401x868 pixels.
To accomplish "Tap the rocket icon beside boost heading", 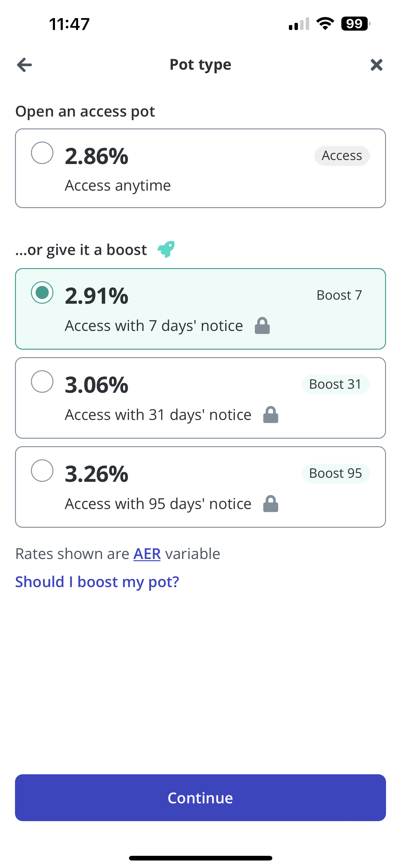I will pos(166,249).
